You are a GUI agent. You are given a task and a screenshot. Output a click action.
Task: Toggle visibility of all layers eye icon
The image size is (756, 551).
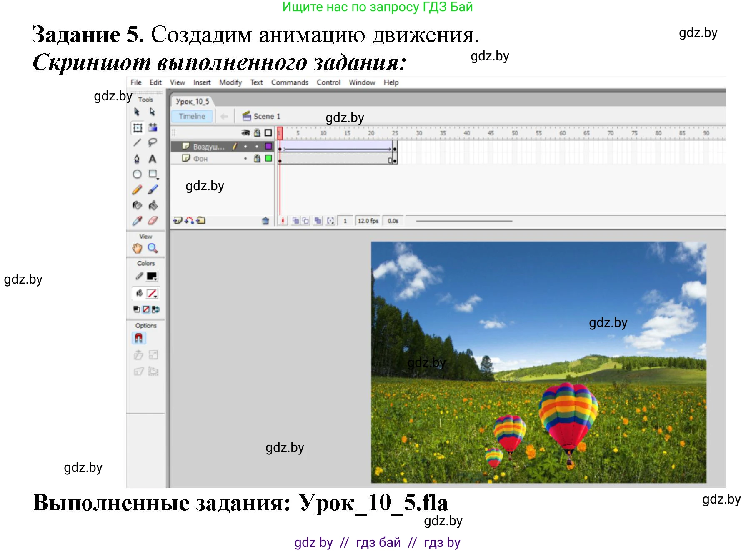[x=246, y=133]
